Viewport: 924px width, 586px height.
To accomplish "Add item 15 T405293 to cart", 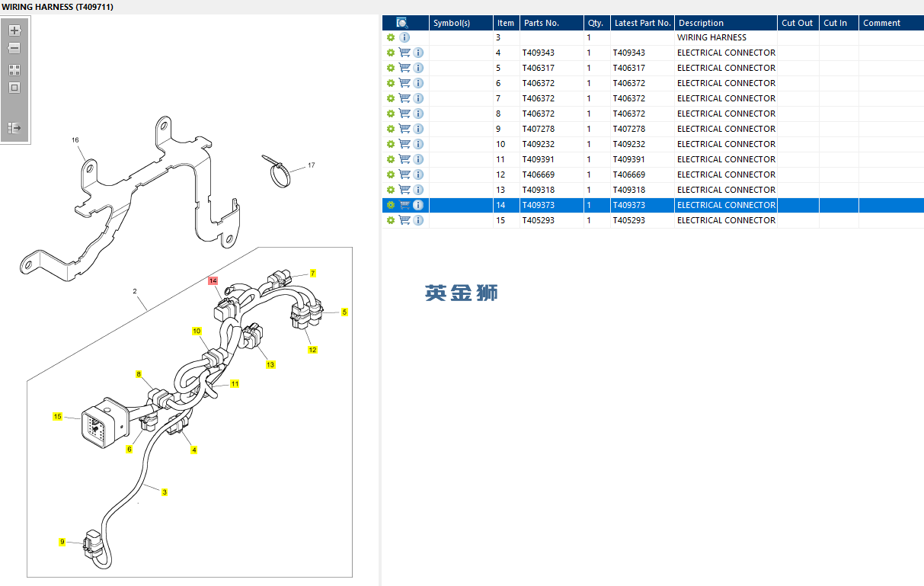I will tap(404, 220).
